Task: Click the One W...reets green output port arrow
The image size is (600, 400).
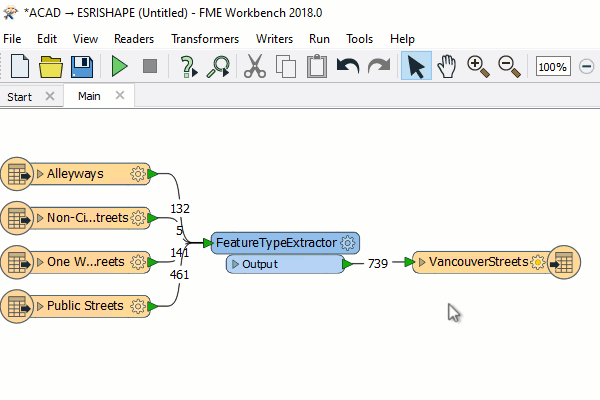Action: tap(152, 262)
